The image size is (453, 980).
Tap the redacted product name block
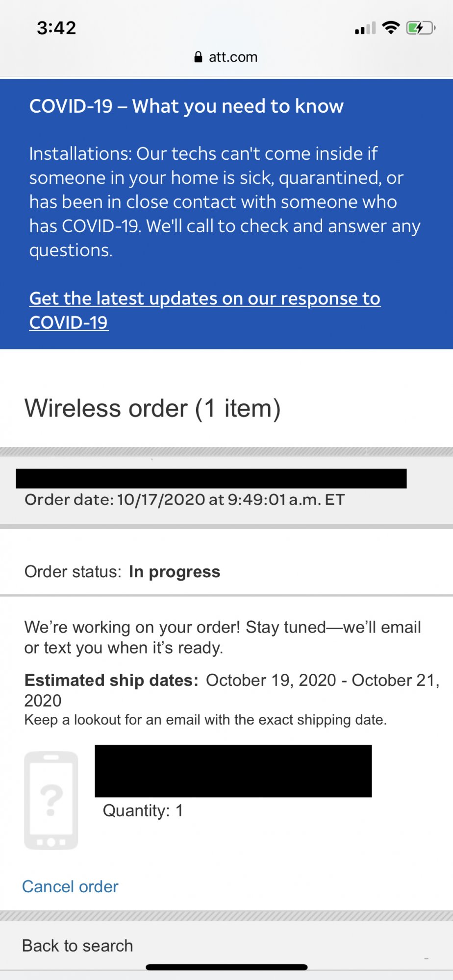pos(233,771)
